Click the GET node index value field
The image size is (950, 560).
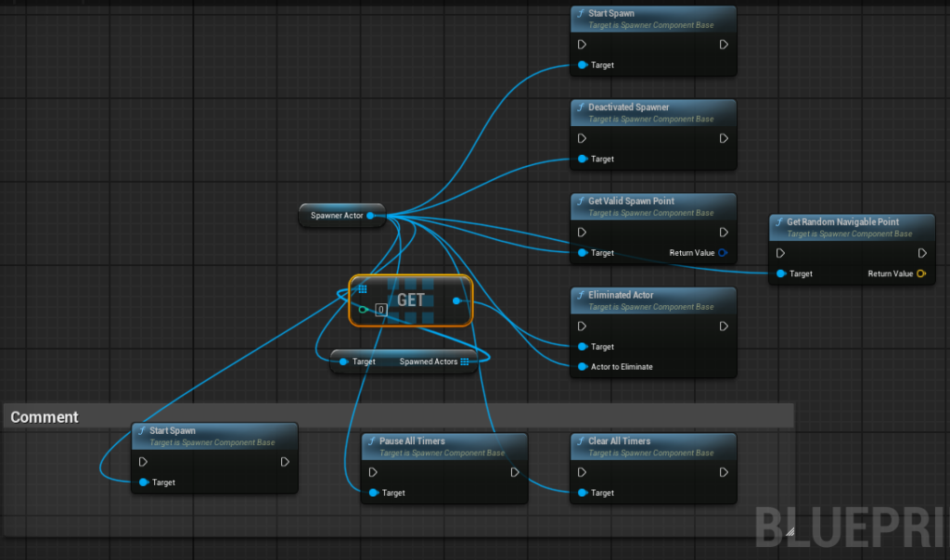point(380,310)
